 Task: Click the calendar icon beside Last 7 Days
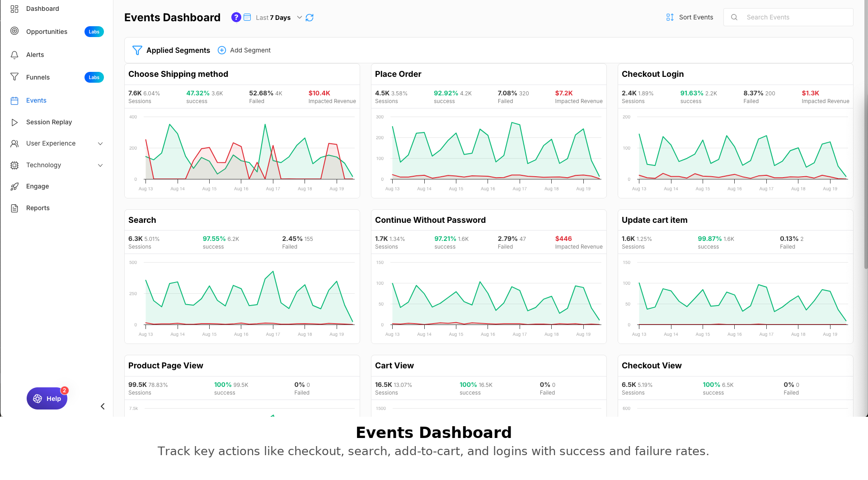[247, 17]
